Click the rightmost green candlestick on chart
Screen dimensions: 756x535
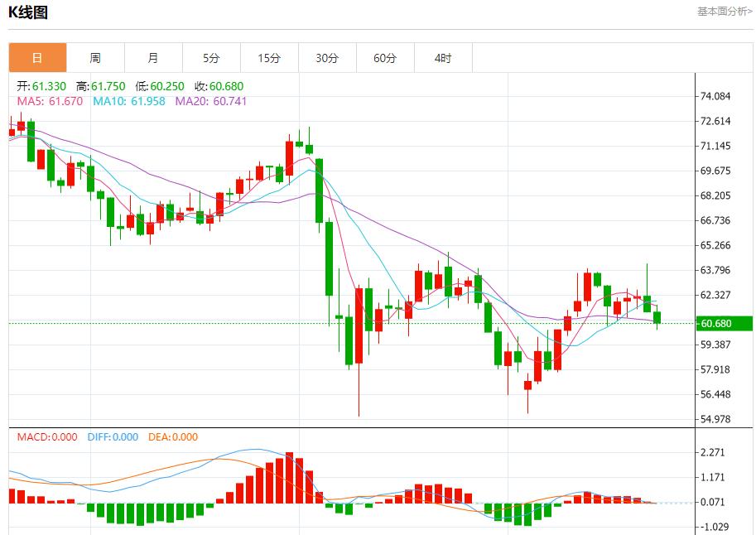pos(657,318)
